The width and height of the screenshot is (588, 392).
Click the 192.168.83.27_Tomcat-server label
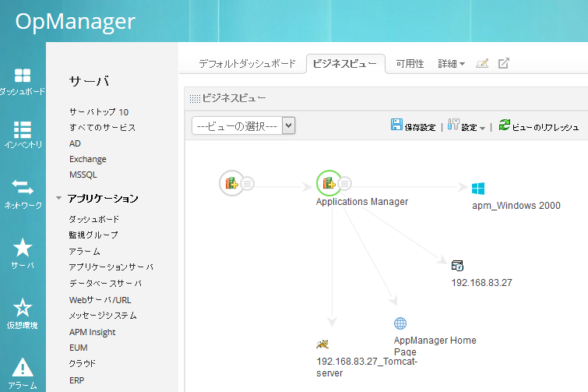[x=367, y=367]
